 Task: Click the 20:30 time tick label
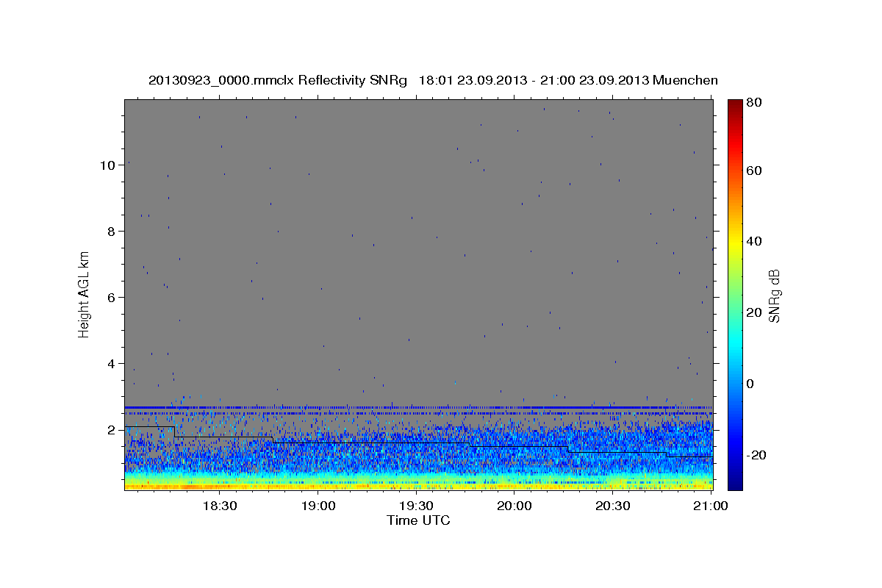[x=613, y=506]
